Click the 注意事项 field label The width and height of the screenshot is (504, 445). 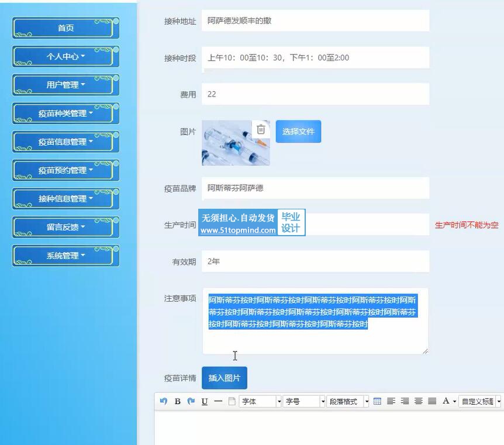(180, 298)
